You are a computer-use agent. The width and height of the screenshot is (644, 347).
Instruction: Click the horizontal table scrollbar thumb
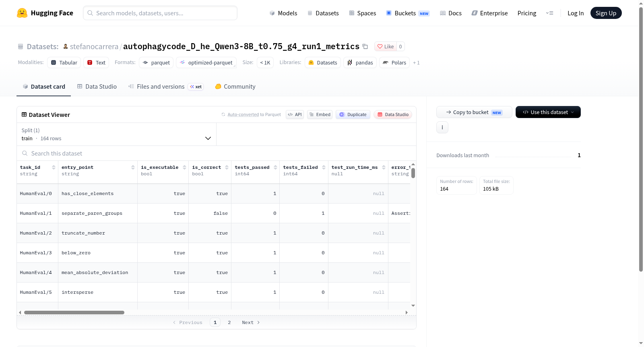pos(74,312)
